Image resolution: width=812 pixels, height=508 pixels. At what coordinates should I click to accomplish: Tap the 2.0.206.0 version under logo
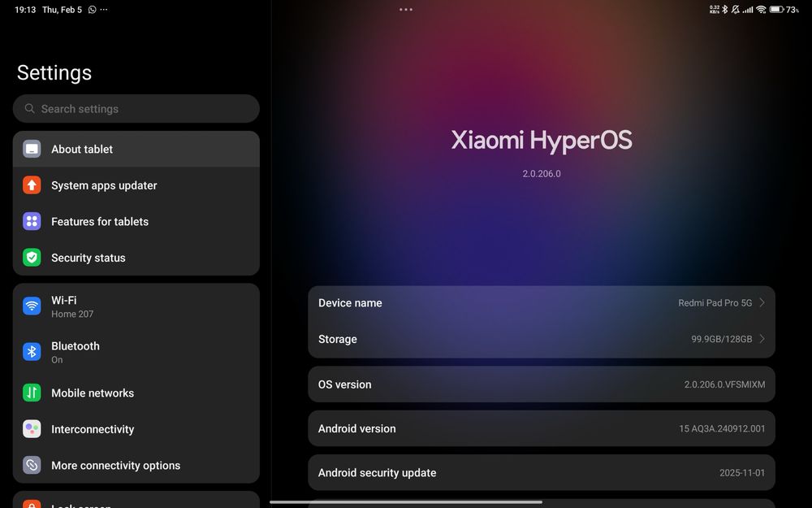(541, 174)
